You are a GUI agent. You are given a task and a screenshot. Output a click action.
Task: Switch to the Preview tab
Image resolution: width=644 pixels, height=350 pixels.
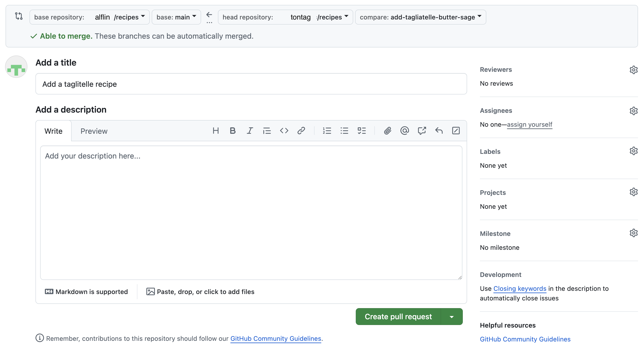[94, 131]
